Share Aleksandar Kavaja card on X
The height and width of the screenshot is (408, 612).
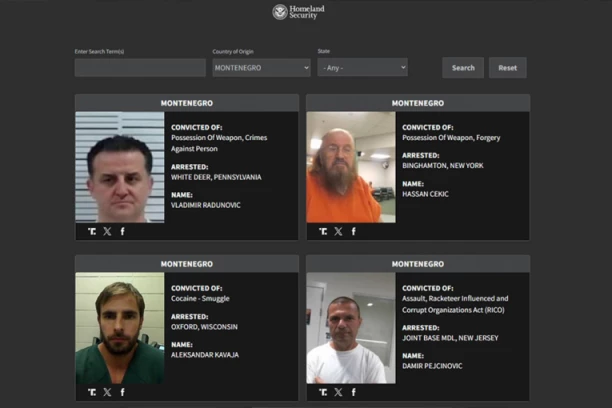[107, 392]
